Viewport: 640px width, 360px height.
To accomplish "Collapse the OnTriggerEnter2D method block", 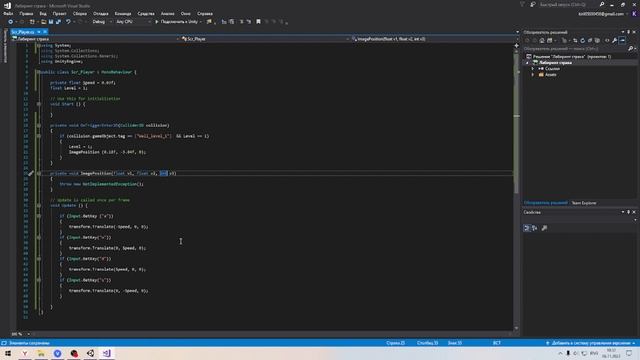I will [x=39, y=125].
